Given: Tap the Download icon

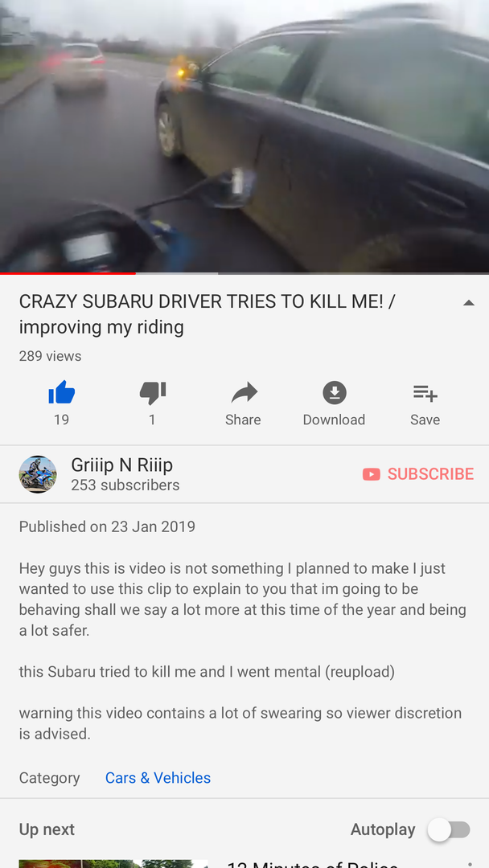Looking at the screenshot, I should coord(335,393).
